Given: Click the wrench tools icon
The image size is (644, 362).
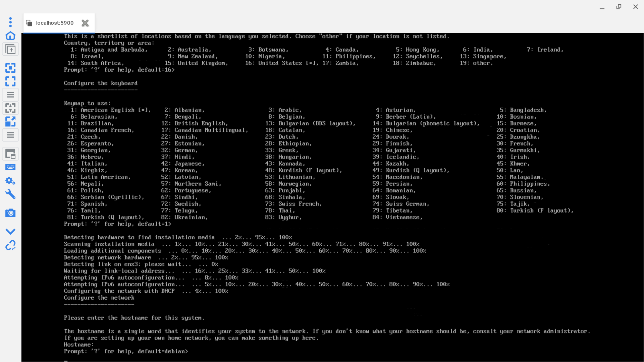Looking at the screenshot, I should click(x=10, y=194).
